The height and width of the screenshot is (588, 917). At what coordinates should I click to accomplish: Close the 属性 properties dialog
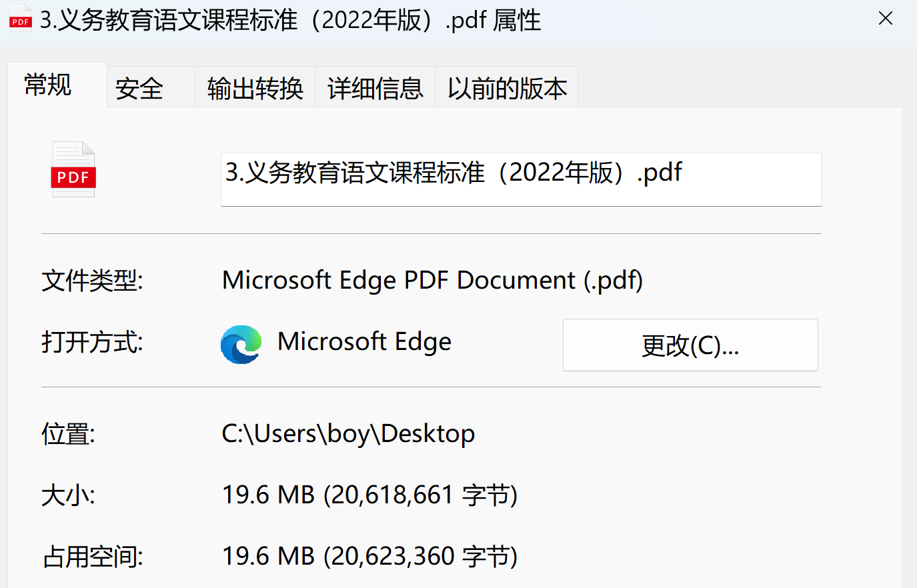(885, 19)
